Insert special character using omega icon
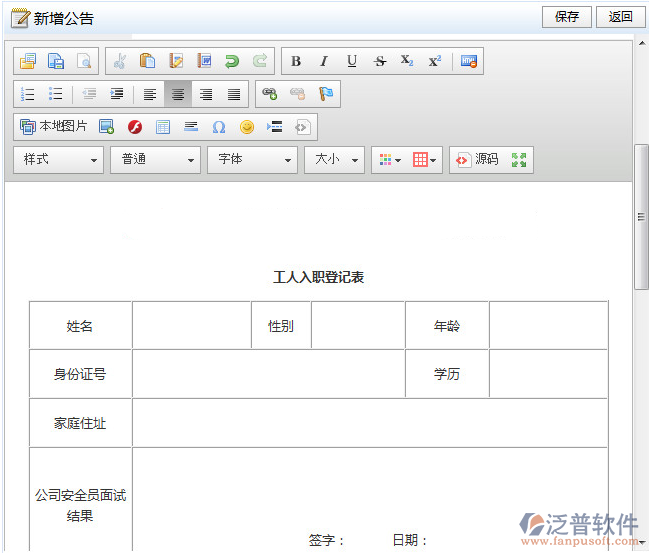The image size is (649, 557). tap(219, 127)
